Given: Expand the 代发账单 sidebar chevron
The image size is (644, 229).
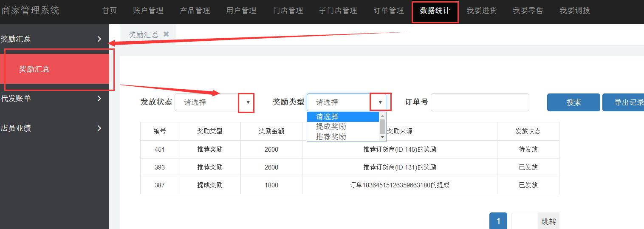Looking at the screenshot, I should point(99,99).
